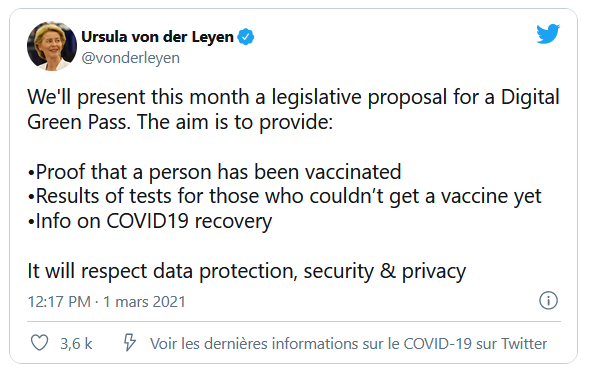Select the 'Proof that a person' bullet
Image resolution: width=595 pixels, height=370 pixels.
(x=214, y=172)
